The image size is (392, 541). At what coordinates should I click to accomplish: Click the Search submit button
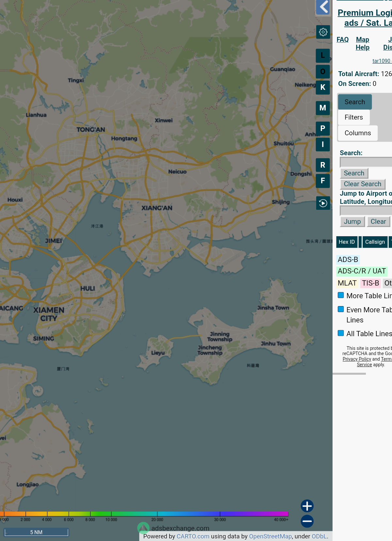(x=354, y=173)
